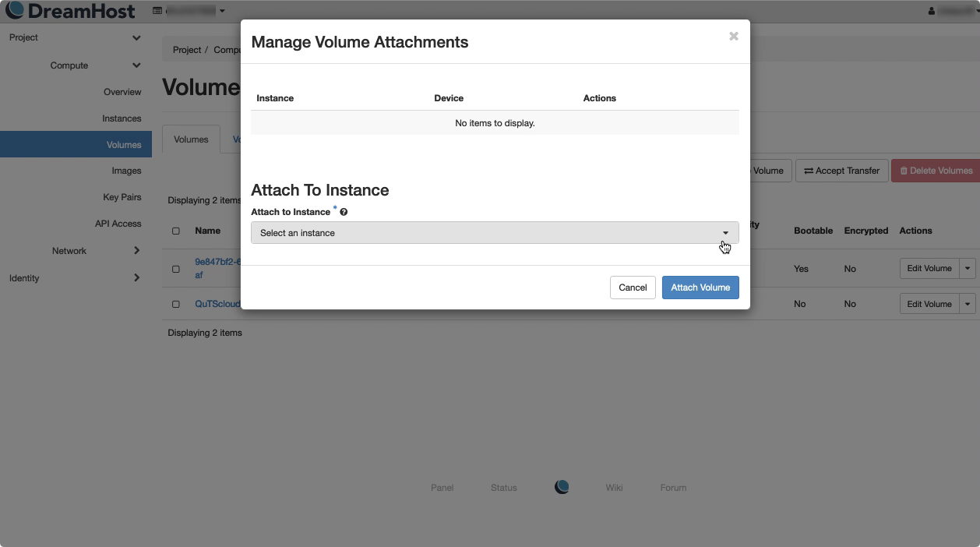Viewport: 980px width, 547px height.
Task: Open Instances in the sidebar
Action: click(122, 118)
